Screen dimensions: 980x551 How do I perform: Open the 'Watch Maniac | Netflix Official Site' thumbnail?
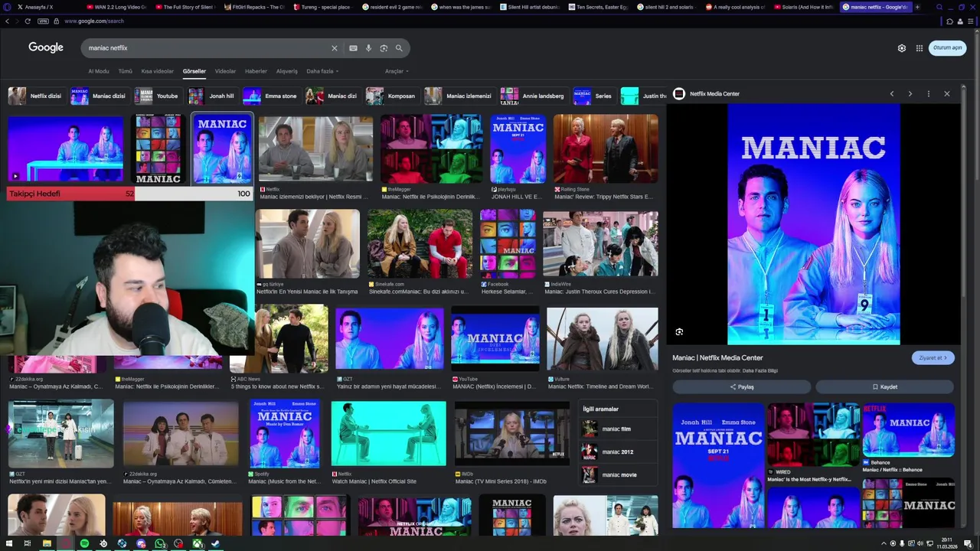[x=388, y=433]
